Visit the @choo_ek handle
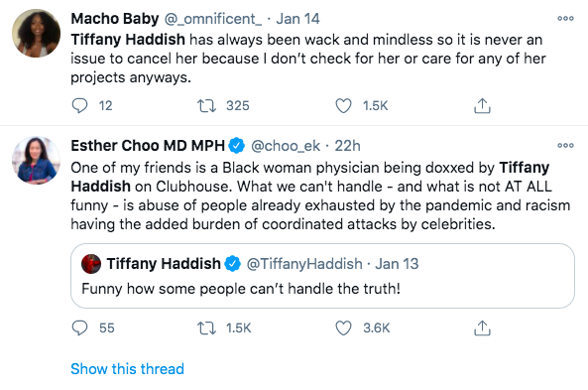 point(286,146)
